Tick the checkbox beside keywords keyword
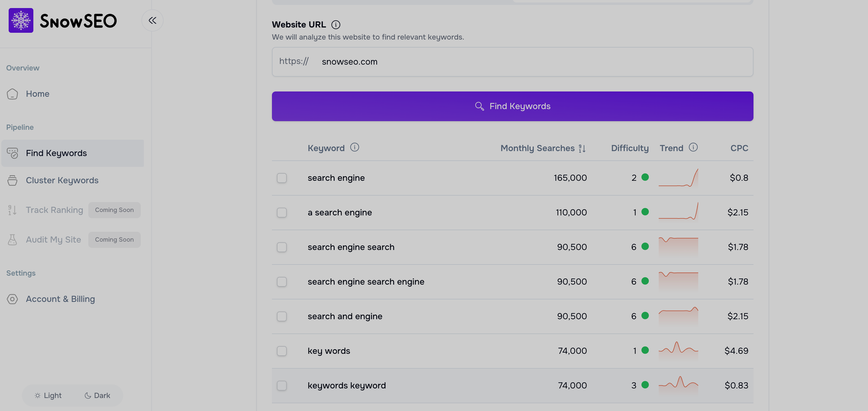 tap(282, 385)
